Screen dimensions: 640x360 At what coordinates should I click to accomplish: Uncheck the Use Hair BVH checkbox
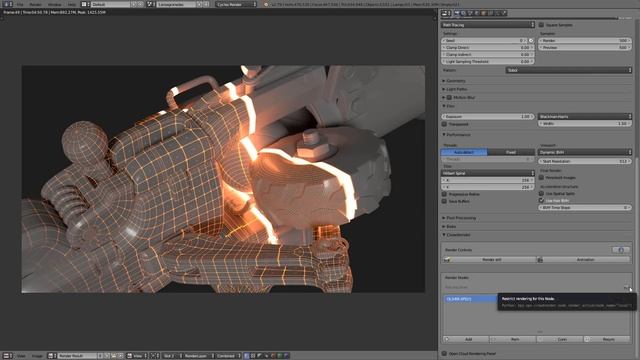tap(541, 200)
